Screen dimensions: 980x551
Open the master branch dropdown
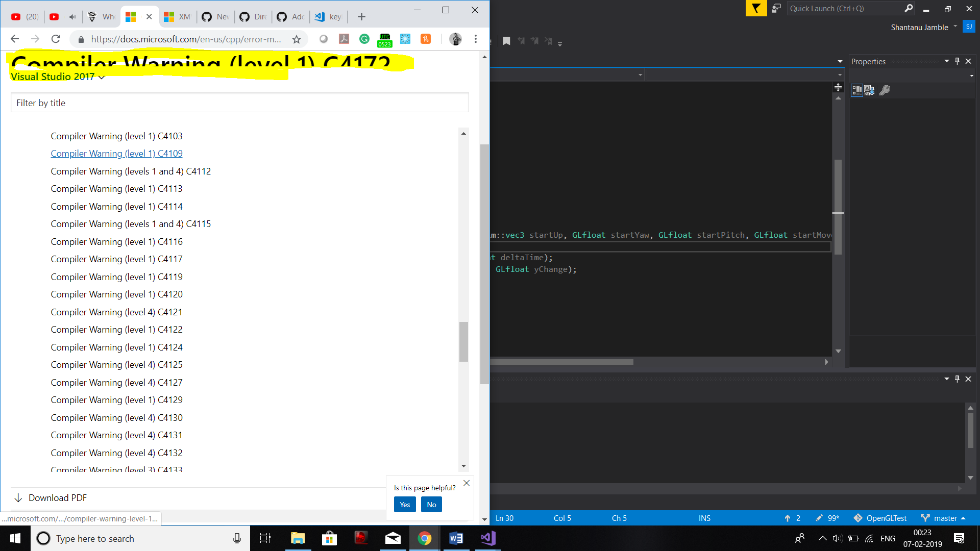[943, 518]
